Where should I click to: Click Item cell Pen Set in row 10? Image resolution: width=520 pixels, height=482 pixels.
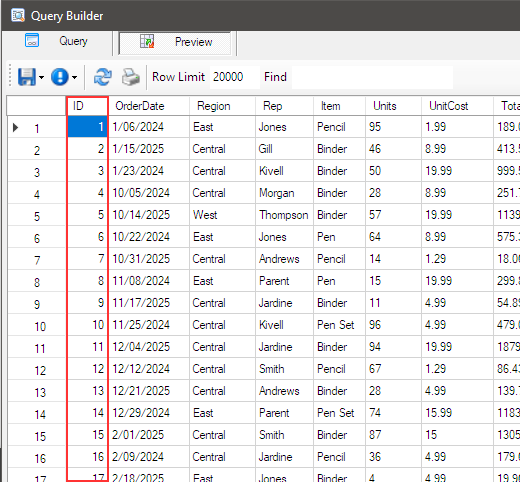339,325
